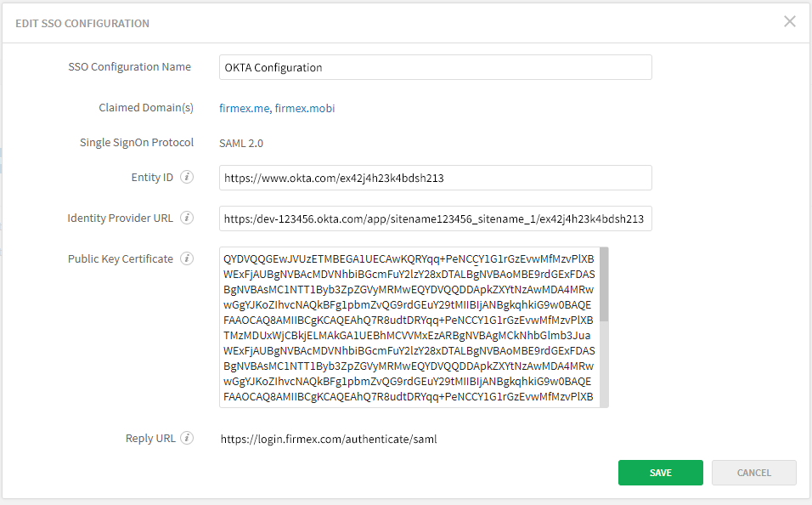Screen dimensions: 812x505
Task: Close the Edit SSO Configuration dialog
Action: pyautogui.click(x=789, y=21)
